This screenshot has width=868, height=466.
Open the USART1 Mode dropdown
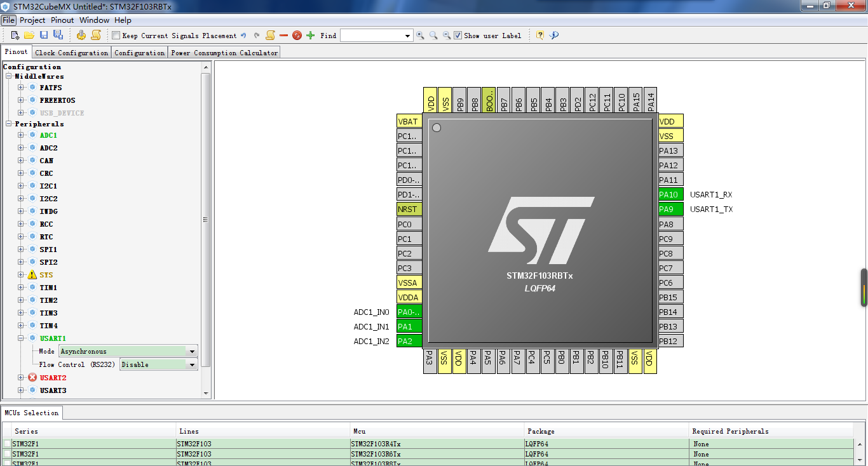click(x=192, y=351)
